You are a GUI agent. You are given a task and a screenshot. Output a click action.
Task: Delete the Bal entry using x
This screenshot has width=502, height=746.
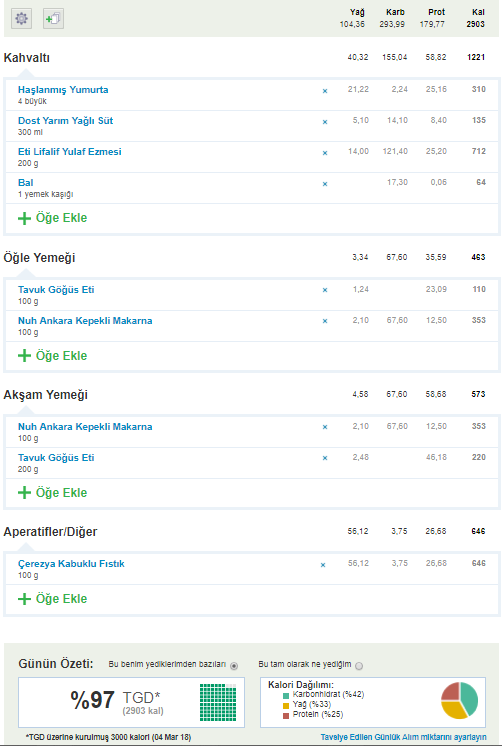pyautogui.click(x=325, y=184)
